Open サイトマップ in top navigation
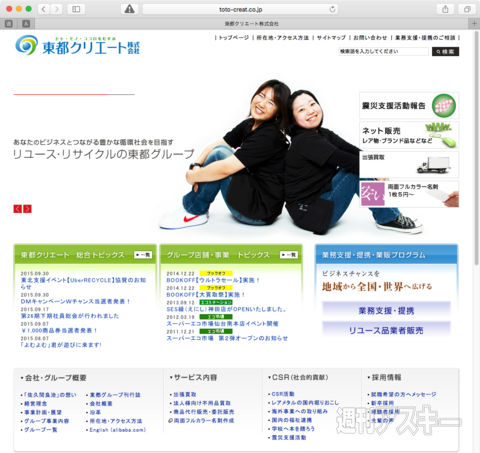 click(x=331, y=38)
